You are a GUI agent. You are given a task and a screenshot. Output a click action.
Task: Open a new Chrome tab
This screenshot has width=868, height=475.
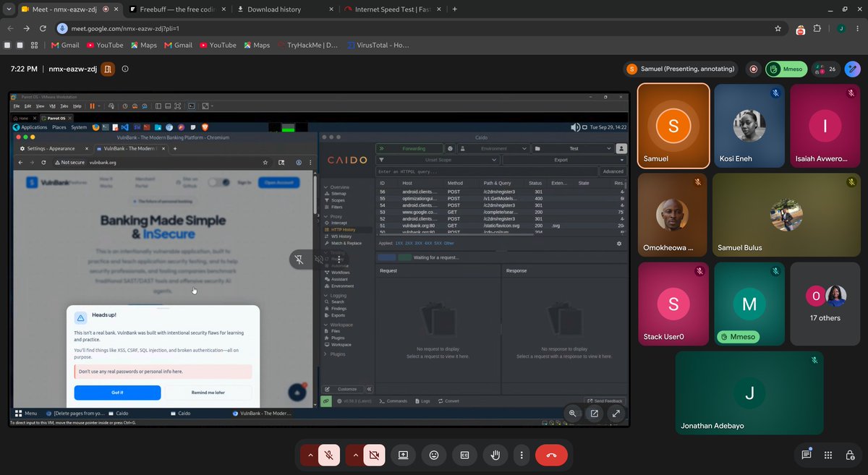pos(454,9)
